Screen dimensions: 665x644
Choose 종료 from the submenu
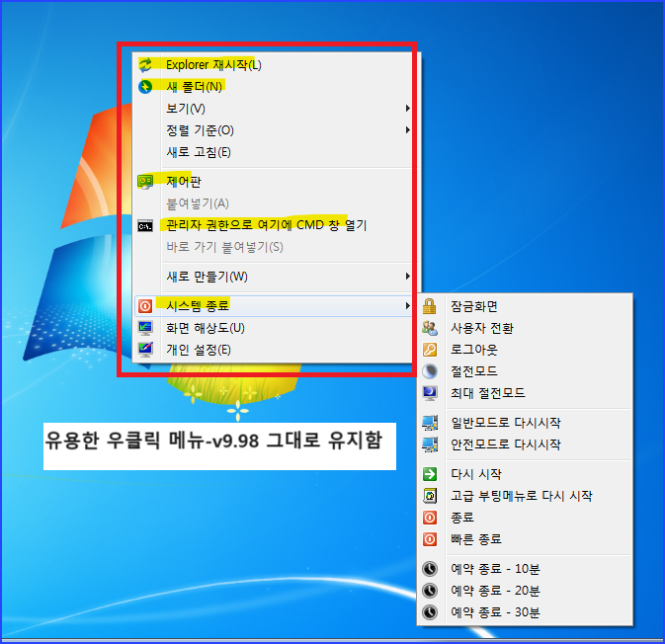(525, 518)
